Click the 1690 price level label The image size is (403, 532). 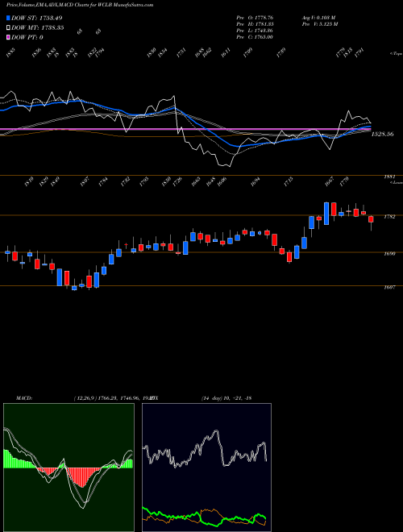(389, 253)
